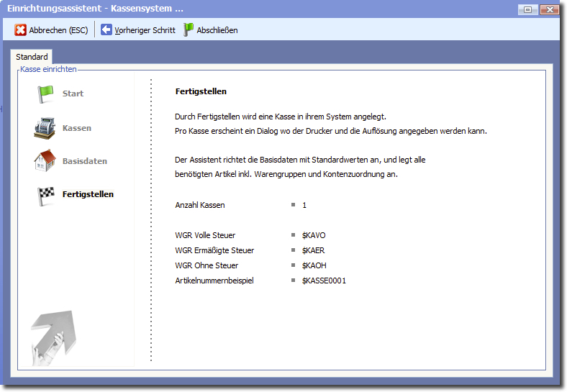Jump to the Start step label
Viewport: 567px width, 392px height.
[x=73, y=94]
